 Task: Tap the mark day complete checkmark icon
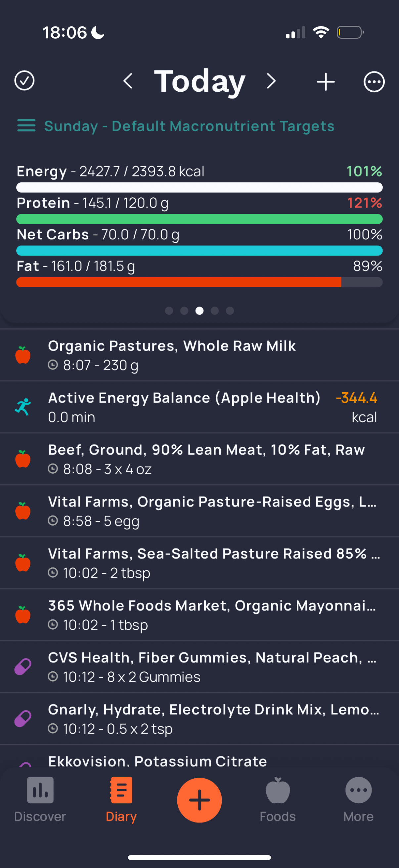24,81
